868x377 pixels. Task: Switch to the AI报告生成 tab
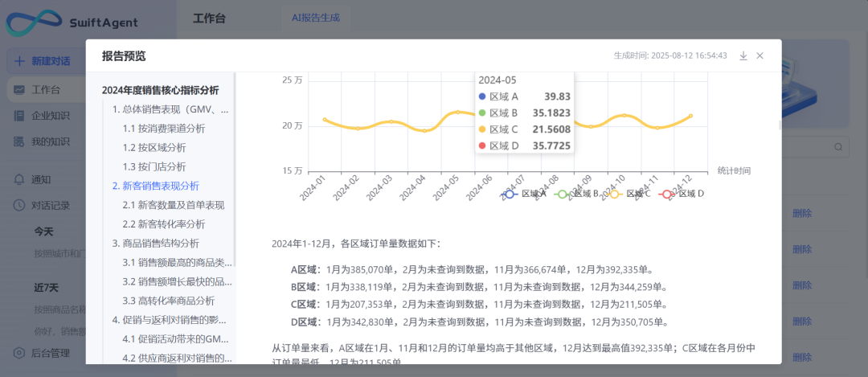315,17
